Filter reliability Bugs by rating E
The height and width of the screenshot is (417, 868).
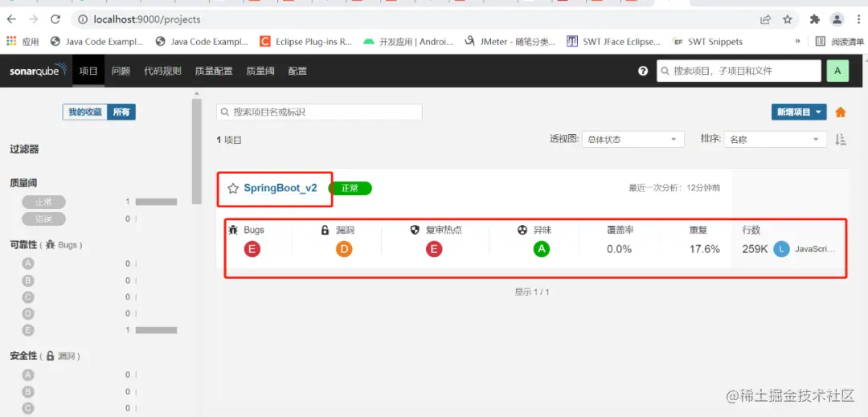(28, 330)
